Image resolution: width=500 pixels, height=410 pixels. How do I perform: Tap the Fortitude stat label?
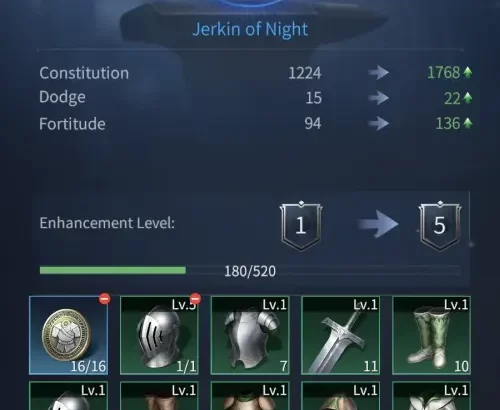tap(72, 124)
